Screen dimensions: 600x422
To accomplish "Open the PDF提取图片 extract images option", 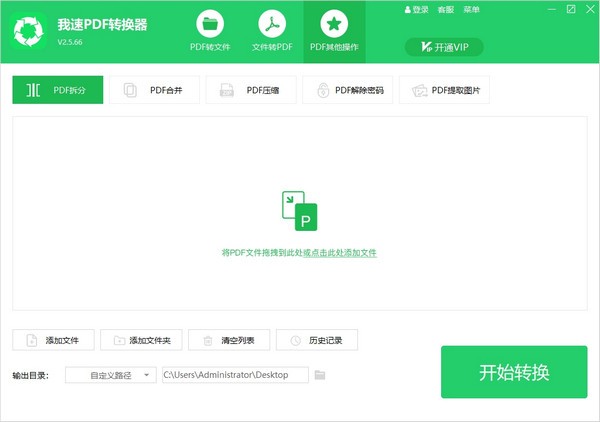I will coord(445,90).
